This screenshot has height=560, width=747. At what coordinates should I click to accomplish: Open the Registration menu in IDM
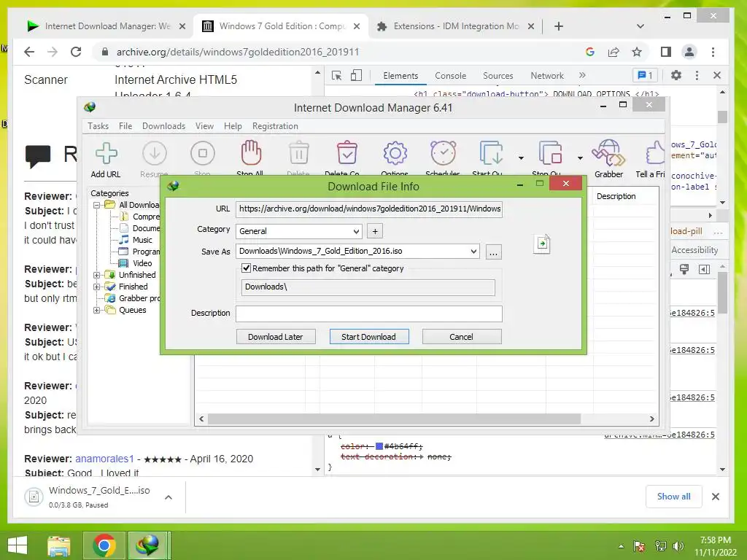275,126
